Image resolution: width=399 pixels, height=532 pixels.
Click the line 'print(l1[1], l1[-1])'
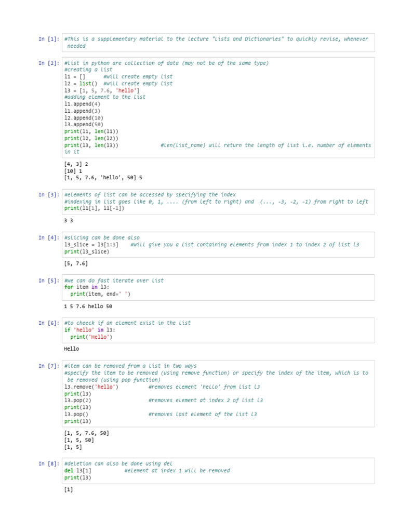[x=95, y=208]
